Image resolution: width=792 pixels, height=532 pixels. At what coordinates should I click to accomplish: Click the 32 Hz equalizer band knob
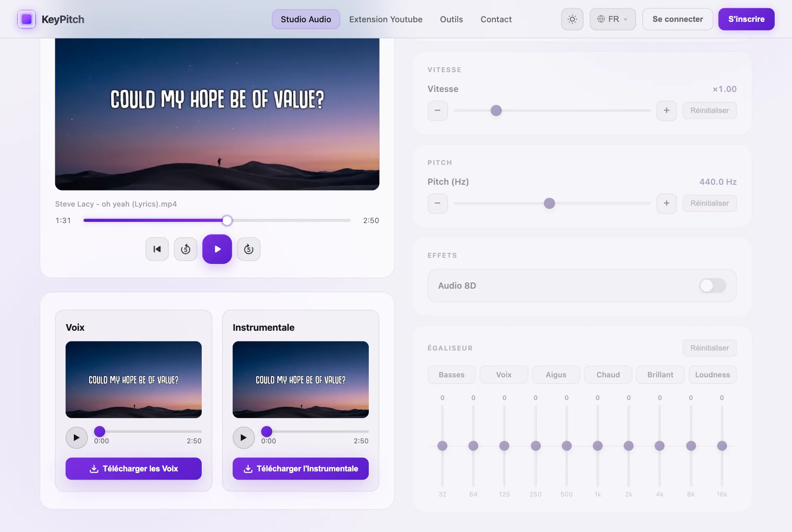click(442, 446)
